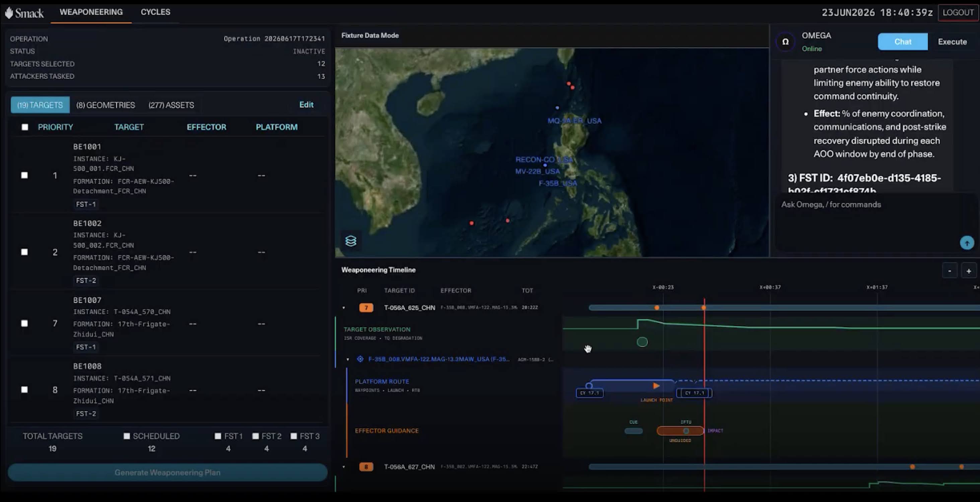Switch to the (8) GEOMETRIES tab
The height and width of the screenshot is (502, 980).
click(x=106, y=105)
